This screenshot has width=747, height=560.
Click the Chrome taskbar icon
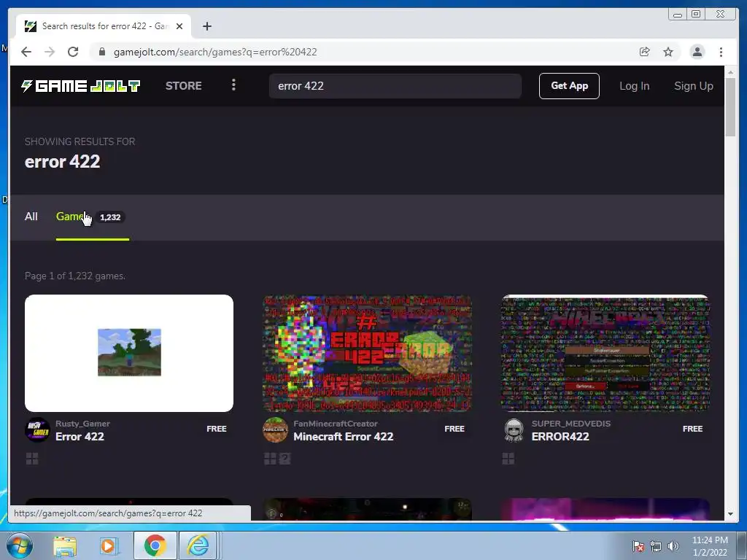point(155,545)
